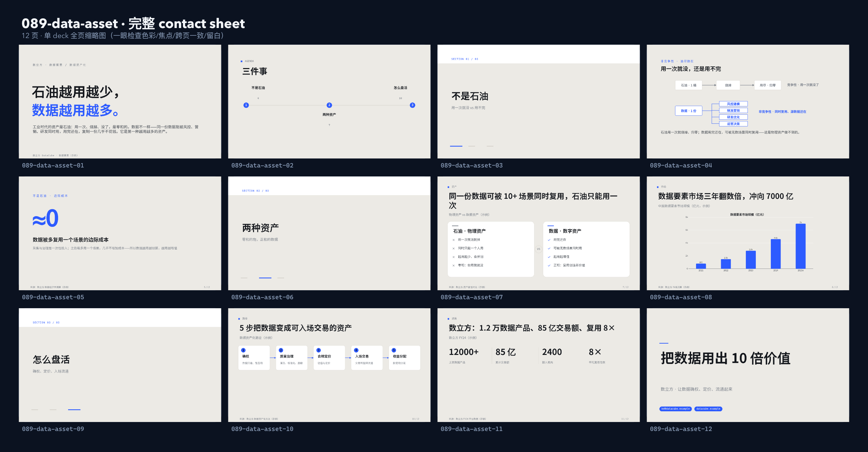
Task: Click the 石油 · 1 桶 box
Action: [688, 85]
